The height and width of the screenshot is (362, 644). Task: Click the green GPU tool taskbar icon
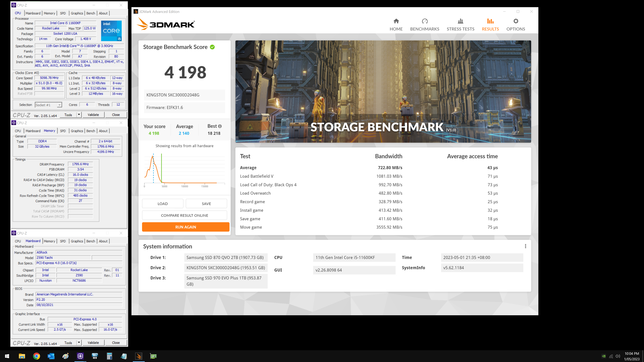[x=153, y=356]
